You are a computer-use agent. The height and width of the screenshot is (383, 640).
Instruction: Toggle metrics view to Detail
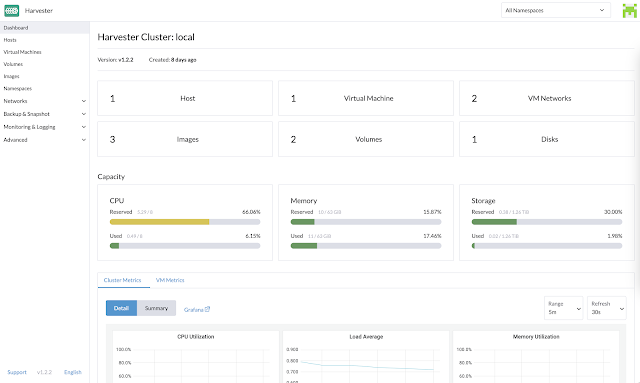(x=121, y=308)
